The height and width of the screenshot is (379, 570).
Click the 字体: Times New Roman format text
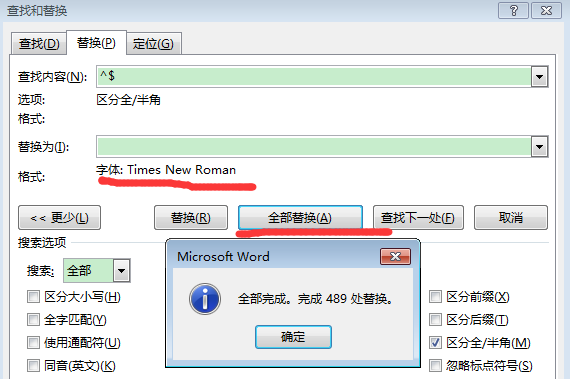(166, 170)
